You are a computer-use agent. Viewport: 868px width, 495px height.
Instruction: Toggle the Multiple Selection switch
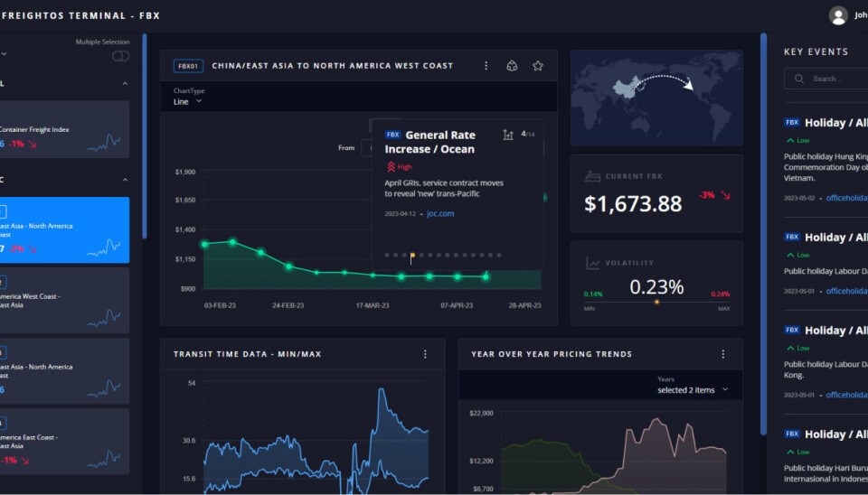[x=120, y=56]
